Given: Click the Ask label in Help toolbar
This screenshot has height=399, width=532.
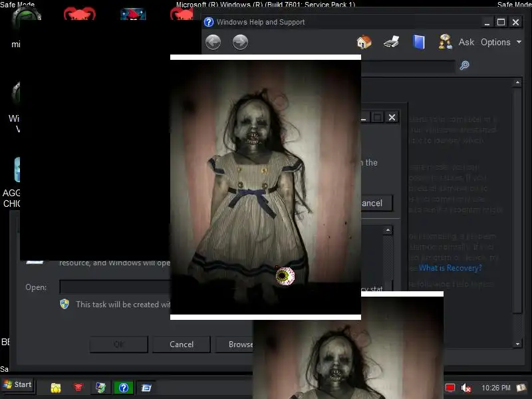Looking at the screenshot, I should pyautogui.click(x=466, y=42).
